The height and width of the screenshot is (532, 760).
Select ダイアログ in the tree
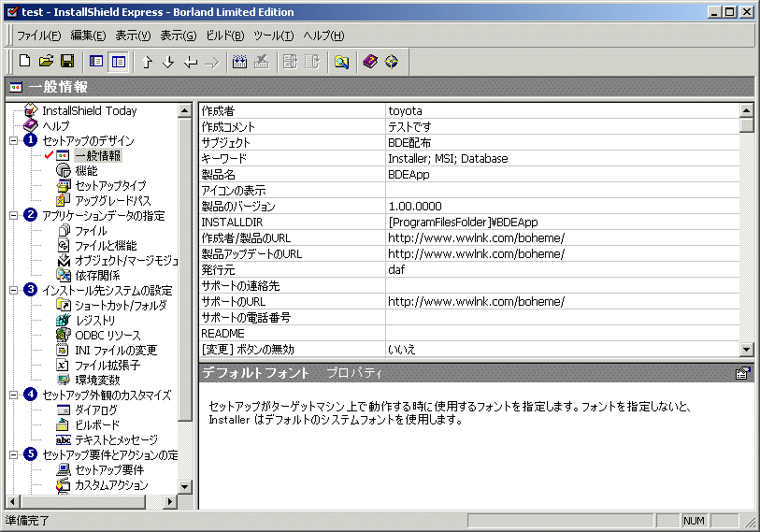[96, 410]
